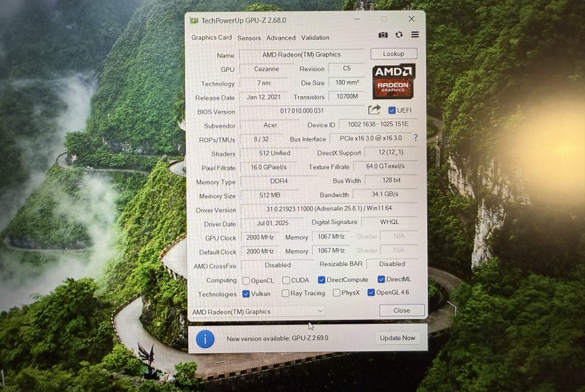The image size is (585, 392).
Task: Switch to the Sensors tab
Action: [249, 38]
